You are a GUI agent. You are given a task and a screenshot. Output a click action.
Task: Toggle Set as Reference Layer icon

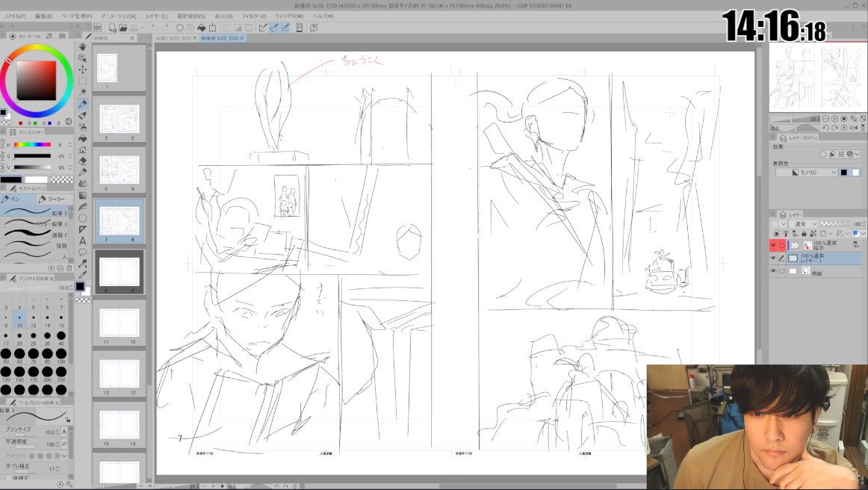(786, 234)
